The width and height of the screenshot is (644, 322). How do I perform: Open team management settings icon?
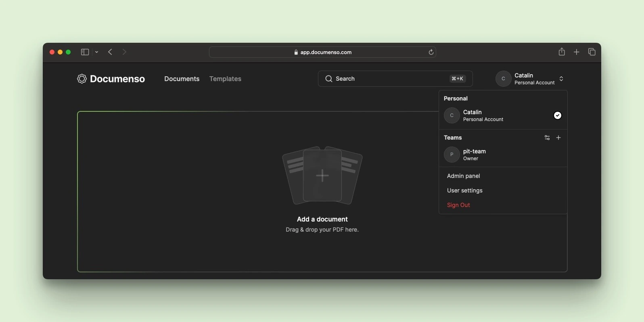coord(547,138)
